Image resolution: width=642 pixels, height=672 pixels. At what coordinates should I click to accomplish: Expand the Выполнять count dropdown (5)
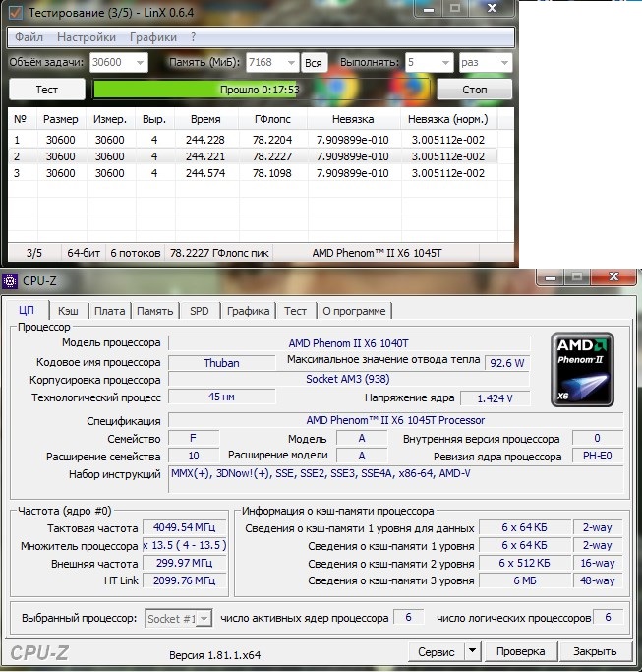(x=445, y=63)
